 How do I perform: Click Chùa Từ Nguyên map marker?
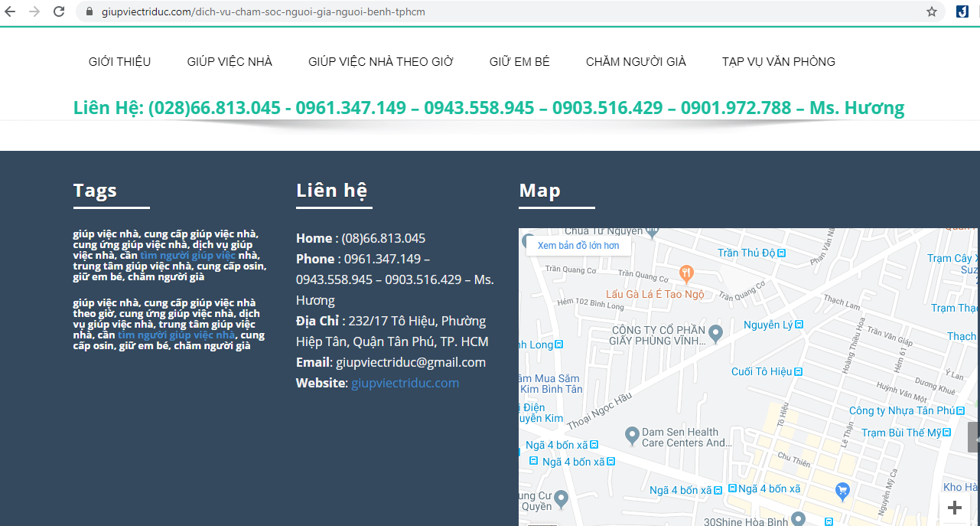[651, 230]
